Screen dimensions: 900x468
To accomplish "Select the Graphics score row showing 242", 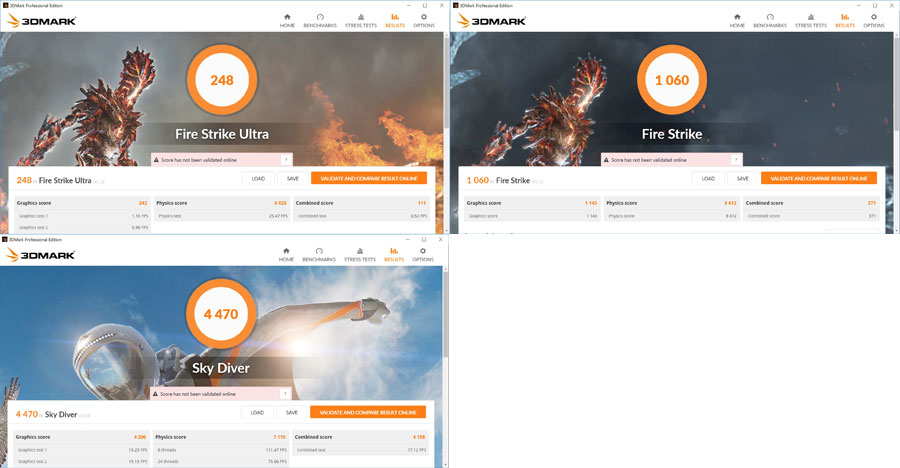I will 82,203.
